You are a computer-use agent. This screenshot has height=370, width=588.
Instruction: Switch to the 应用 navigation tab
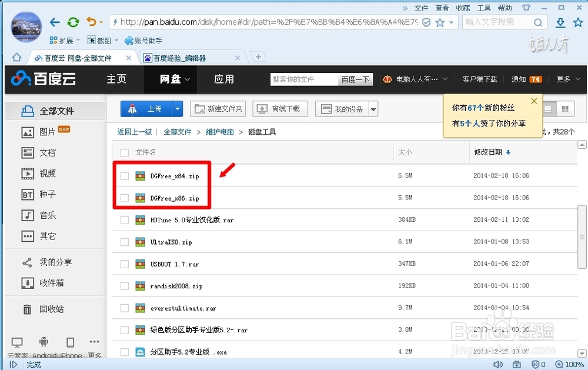point(223,78)
